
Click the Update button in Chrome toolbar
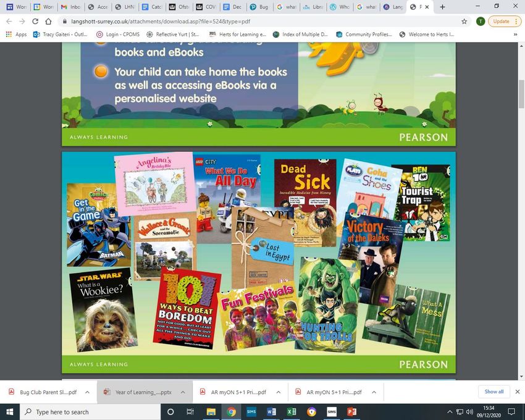click(505, 22)
